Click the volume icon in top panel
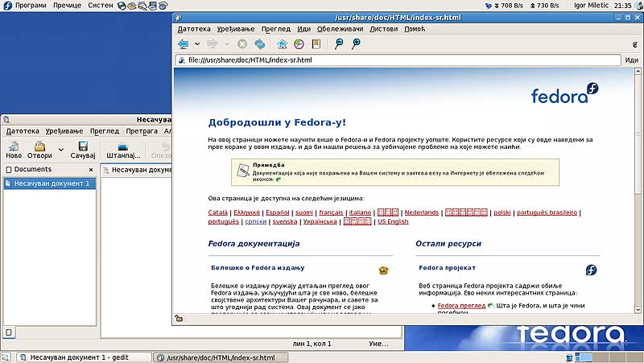Screen dimensions: 644x363 coord(638,6)
